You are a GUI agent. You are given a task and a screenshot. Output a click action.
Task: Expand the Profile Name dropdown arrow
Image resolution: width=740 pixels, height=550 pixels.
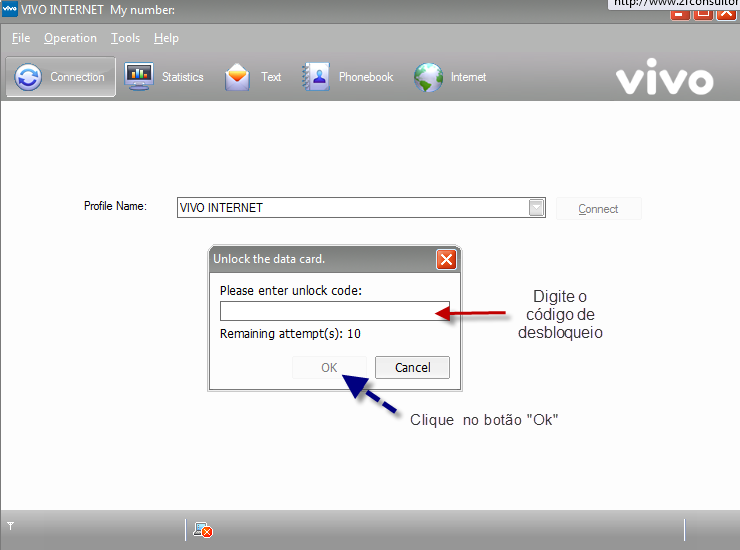pos(537,208)
